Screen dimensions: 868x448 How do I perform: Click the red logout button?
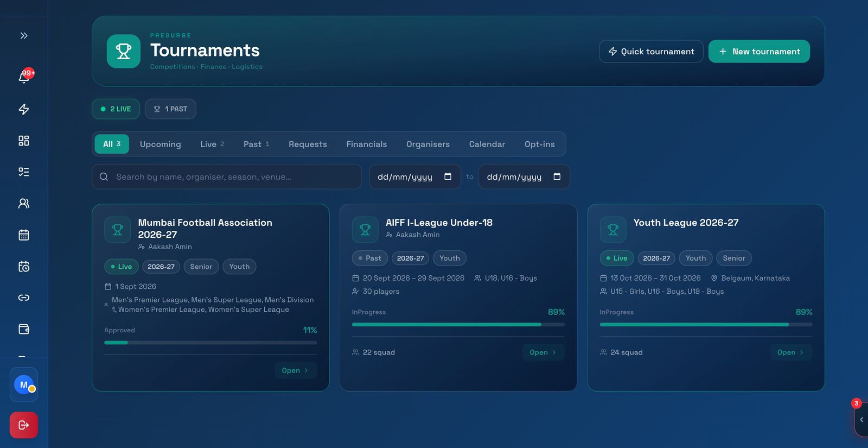tap(24, 425)
